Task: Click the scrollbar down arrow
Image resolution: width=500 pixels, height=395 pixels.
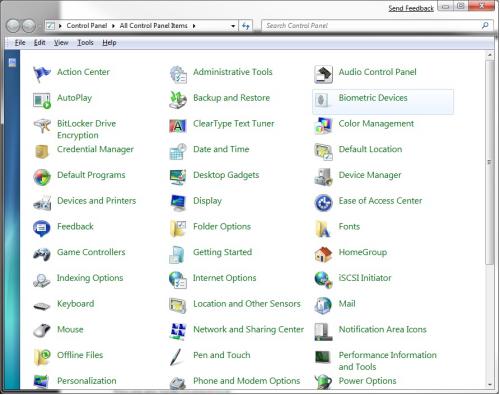Action: [x=490, y=384]
